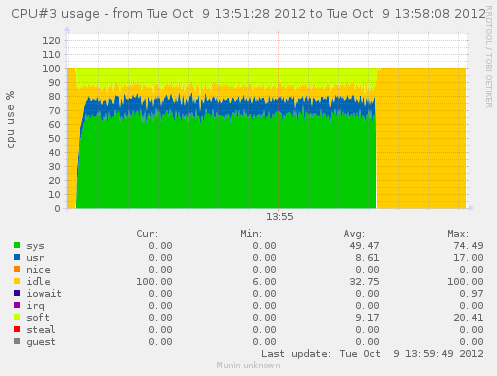This screenshot has height=376, width=497.
Task: Click the Avg: column header
Action: tap(354, 234)
